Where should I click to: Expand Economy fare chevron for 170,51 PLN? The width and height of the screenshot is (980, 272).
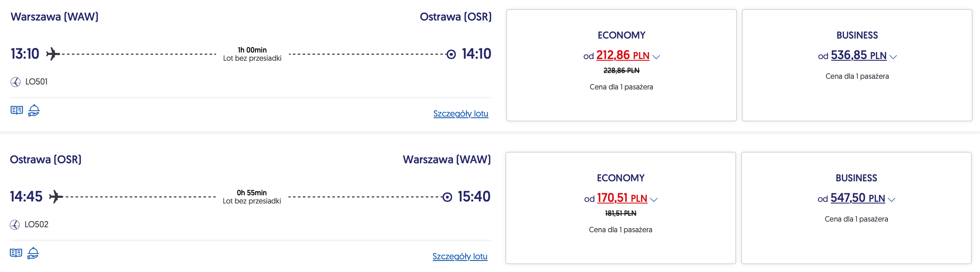tap(654, 200)
